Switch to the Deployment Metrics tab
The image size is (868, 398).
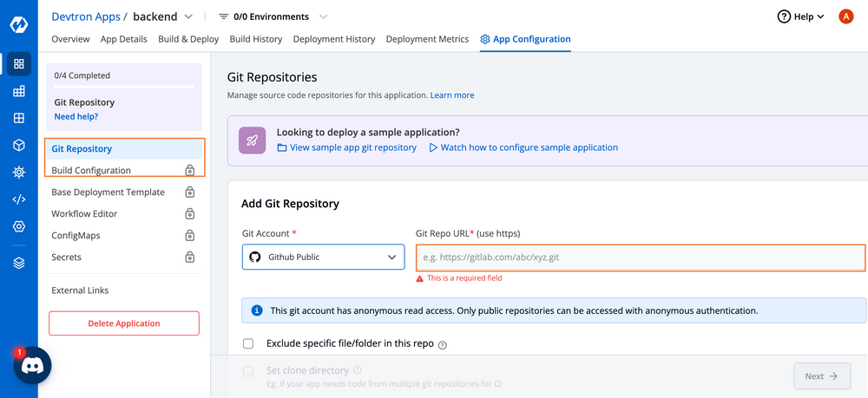coord(427,39)
